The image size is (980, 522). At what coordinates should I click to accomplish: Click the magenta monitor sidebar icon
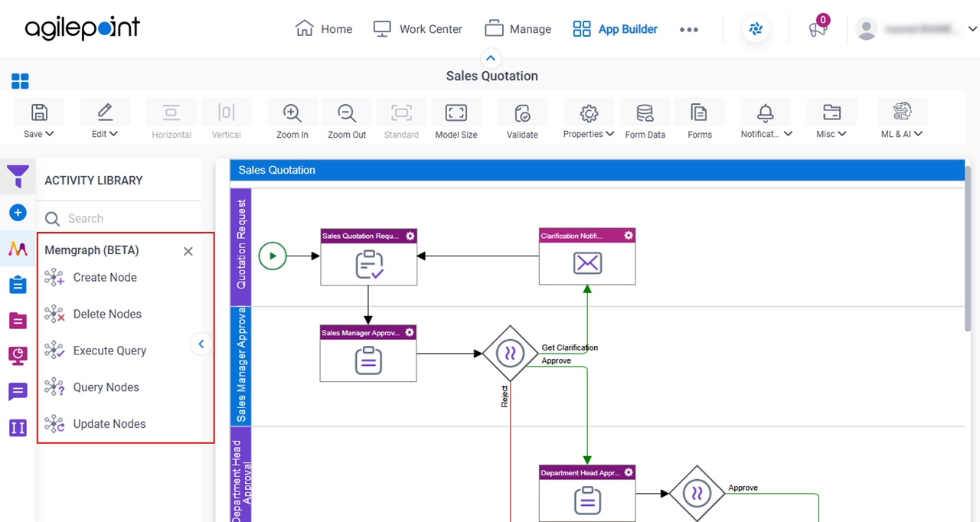coord(18,356)
